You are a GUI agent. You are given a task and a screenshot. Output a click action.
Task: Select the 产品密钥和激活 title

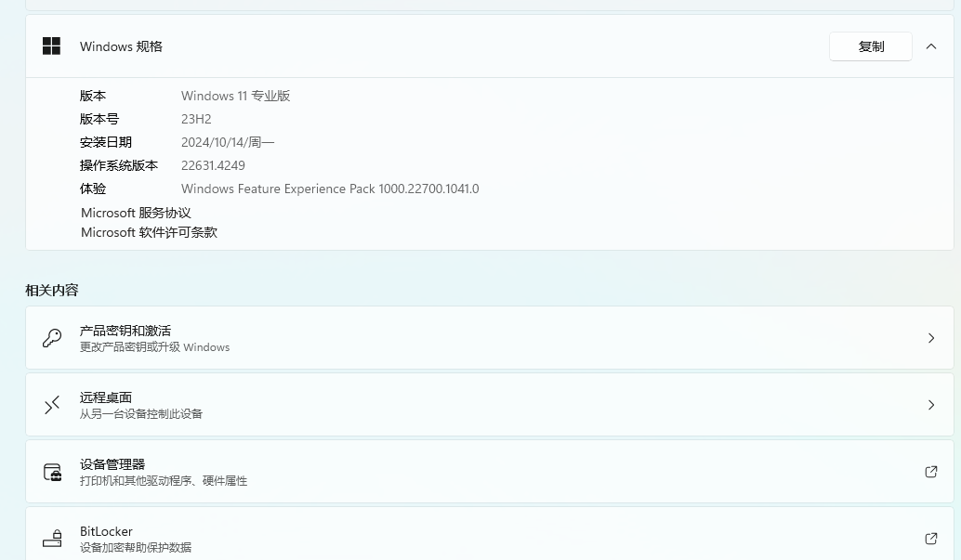tap(125, 331)
